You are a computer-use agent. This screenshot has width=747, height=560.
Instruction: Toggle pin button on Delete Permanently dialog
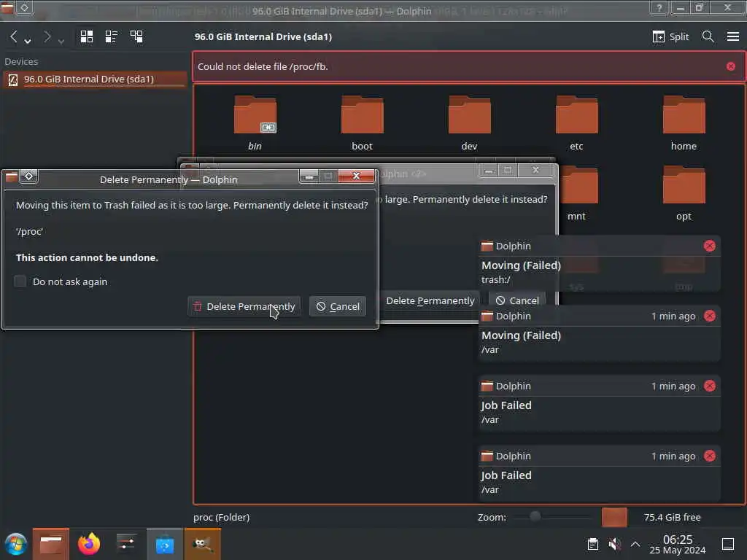[x=28, y=176]
